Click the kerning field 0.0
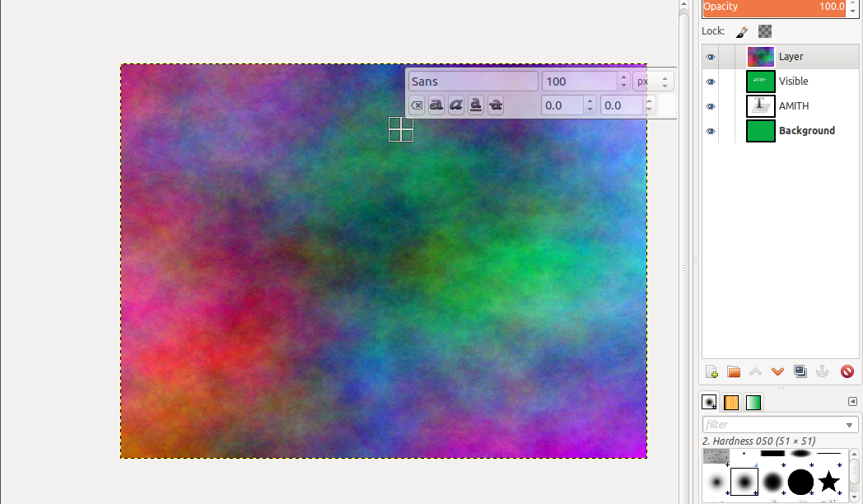863x504 pixels. (622, 105)
